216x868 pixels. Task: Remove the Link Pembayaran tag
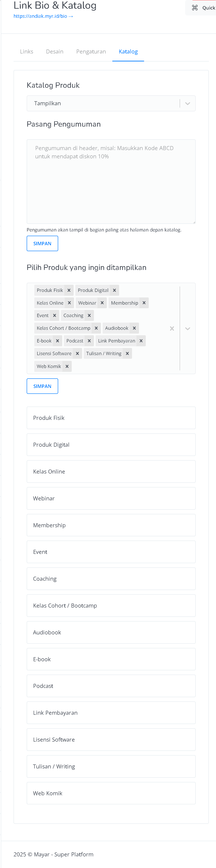click(x=141, y=341)
